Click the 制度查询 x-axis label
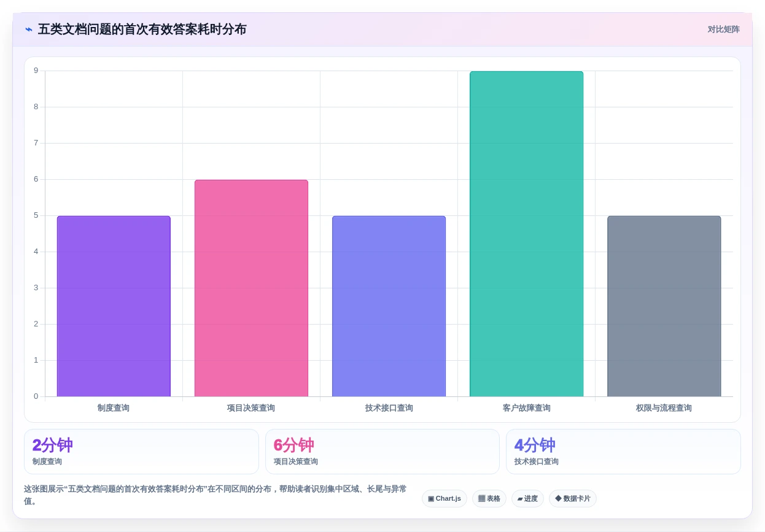Image resolution: width=765 pixels, height=532 pixels. tap(114, 408)
